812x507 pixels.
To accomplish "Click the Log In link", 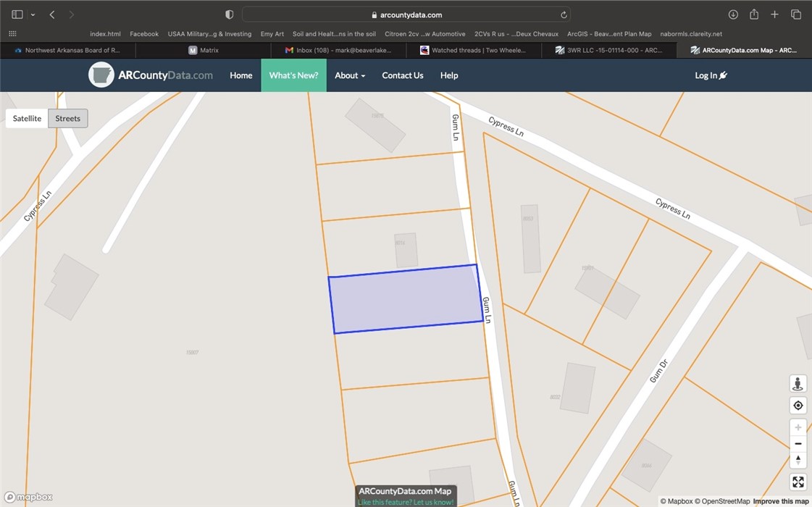I will (x=711, y=75).
